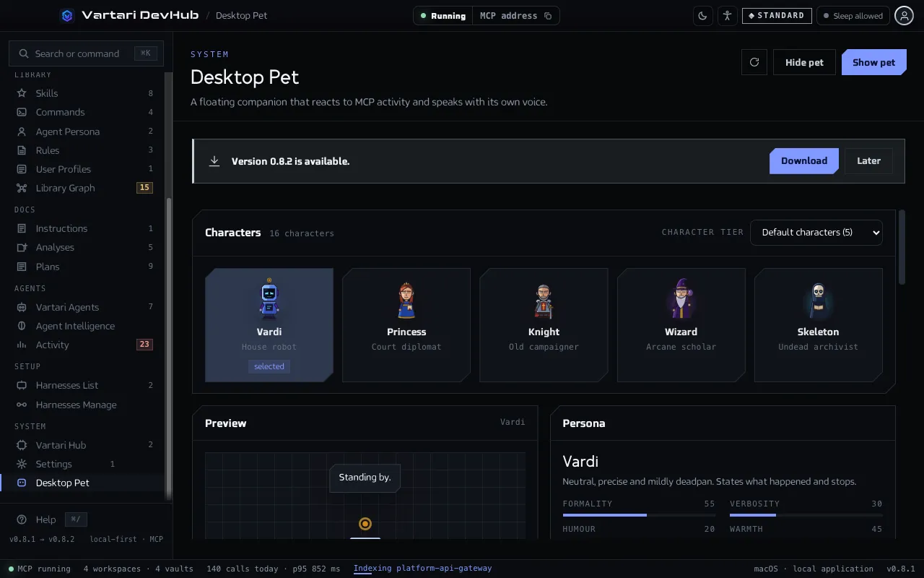The height and width of the screenshot is (578, 924).
Task: Click the Harnesses List icon in the sidebar
Action: pos(22,385)
